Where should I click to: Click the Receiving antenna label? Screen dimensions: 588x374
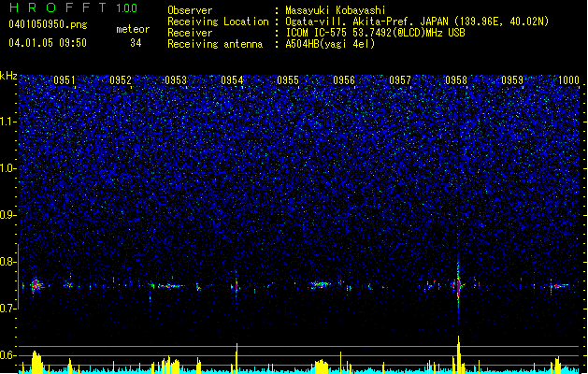[215, 44]
